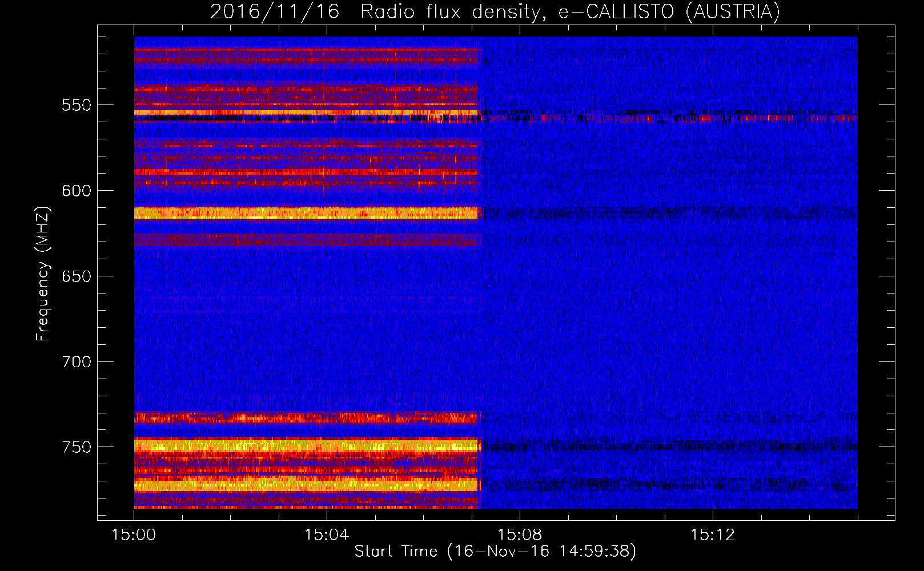The height and width of the screenshot is (571, 924).
Task: Click the Start Time axis caption
Action: [x=495, y=552]
